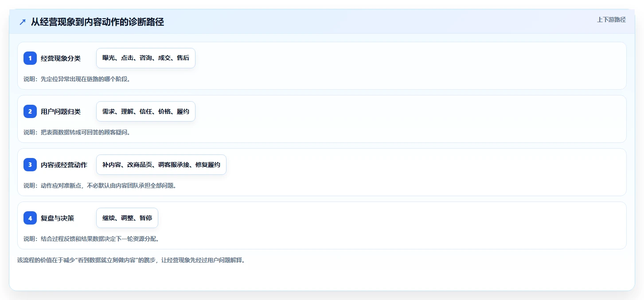Click the 上下游路径 label
The height and width of the screenshot is (300, 644).
point(611,20)
